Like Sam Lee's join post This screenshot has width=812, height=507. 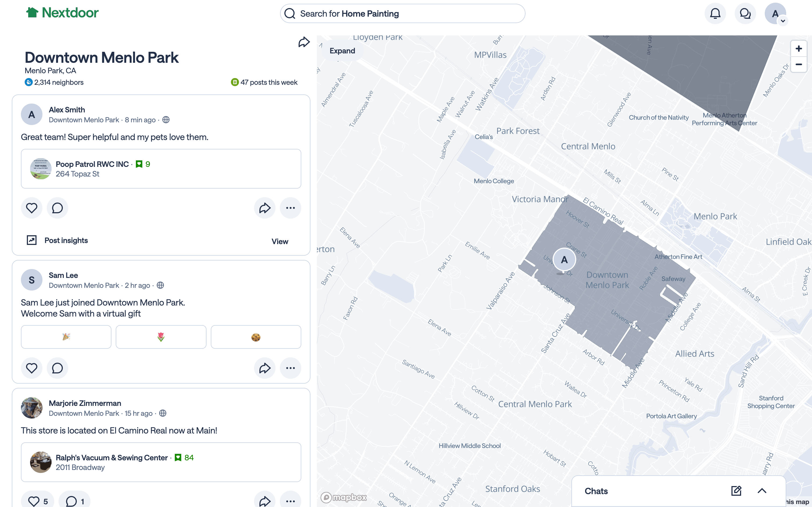31,368
